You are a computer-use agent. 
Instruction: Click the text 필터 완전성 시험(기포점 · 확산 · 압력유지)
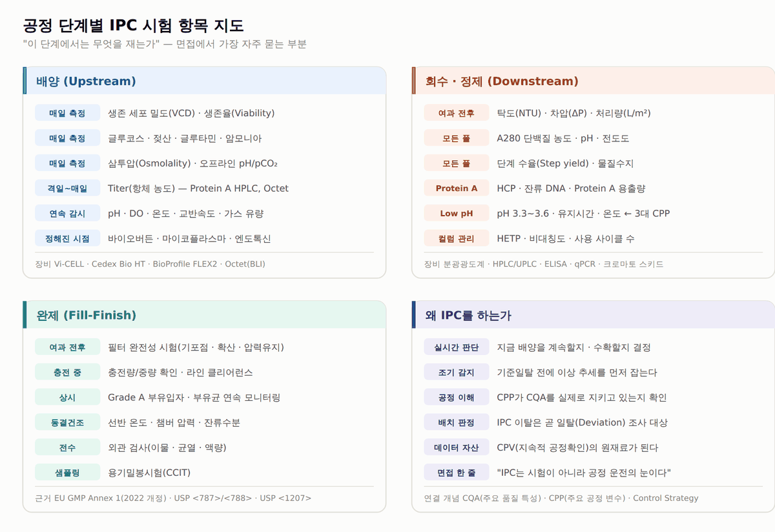(x=196, y=347)
